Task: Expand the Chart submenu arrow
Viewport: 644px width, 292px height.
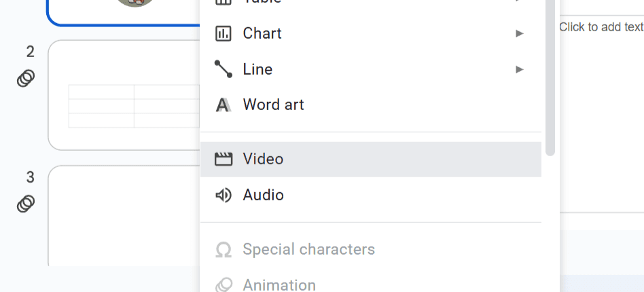Action: [520, 33]
